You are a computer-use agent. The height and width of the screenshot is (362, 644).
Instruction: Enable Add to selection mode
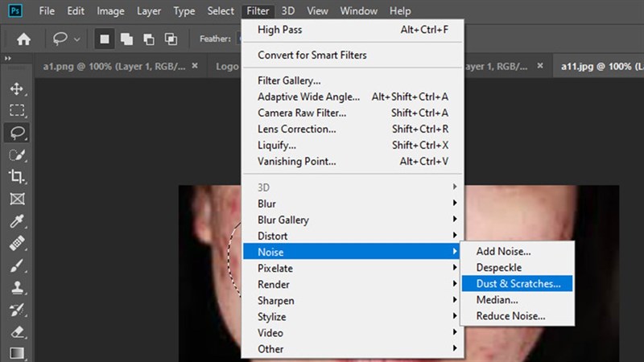coord(126,39)
